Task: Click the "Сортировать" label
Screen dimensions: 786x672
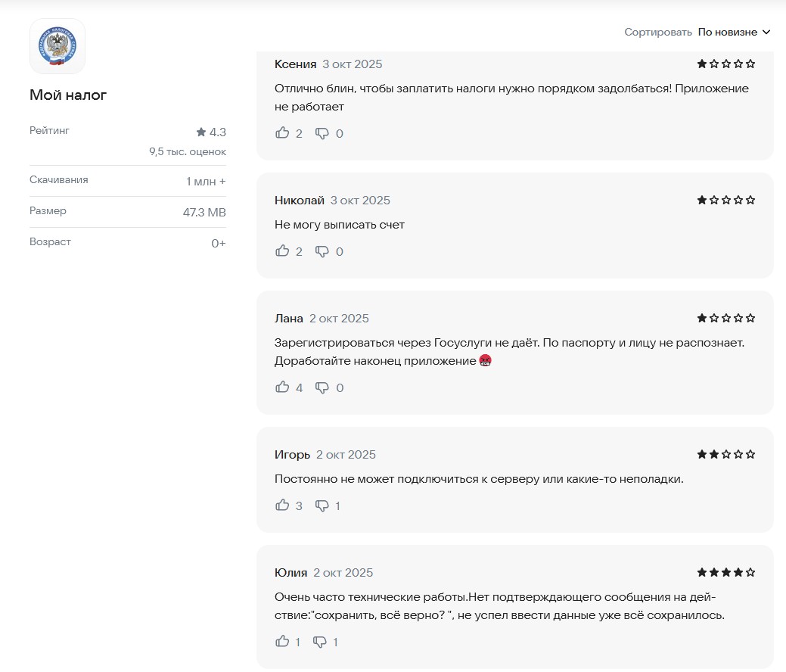Action: coord(657,32)
